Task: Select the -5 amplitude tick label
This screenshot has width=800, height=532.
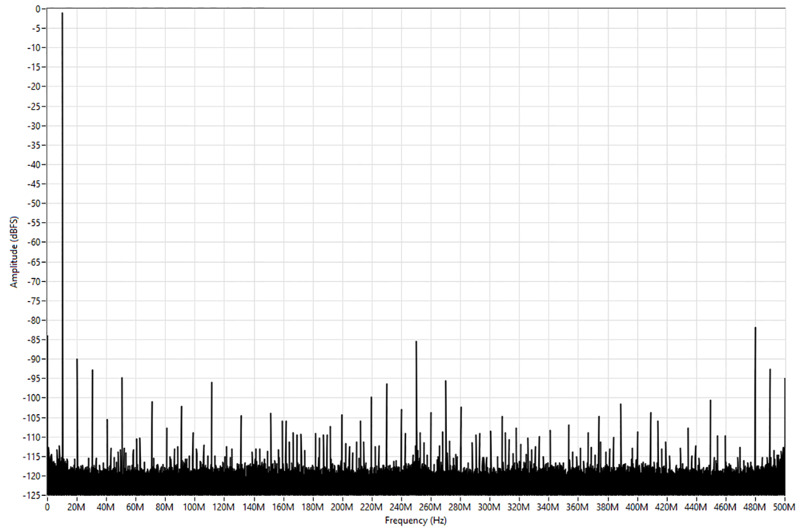Action: pyautogui.click(x=36, y=28)
